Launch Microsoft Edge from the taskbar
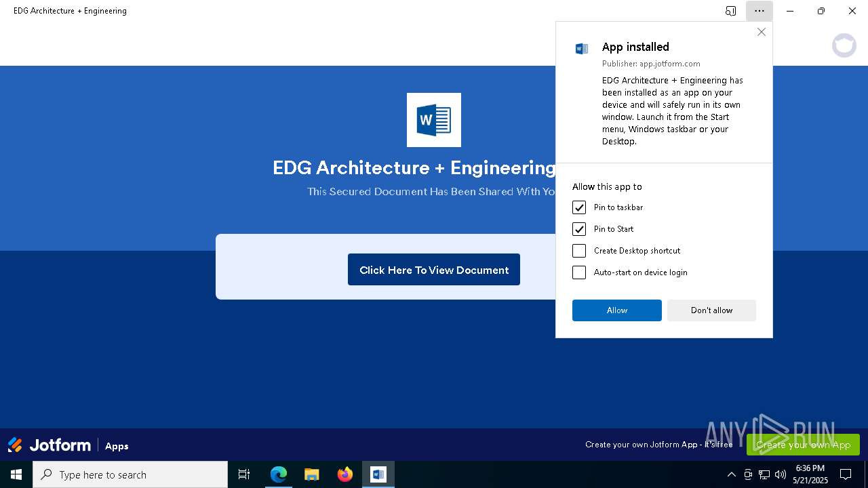The width and height of the screenshot is (868, 488). tap(279, 474)
